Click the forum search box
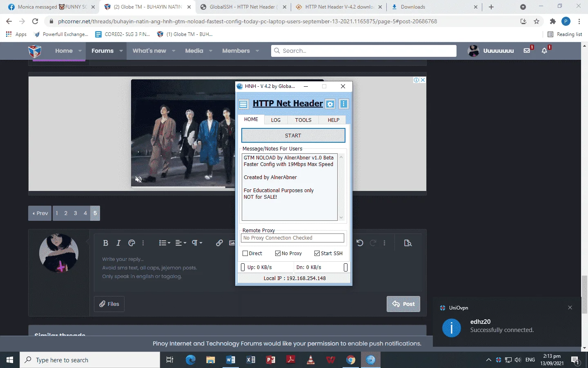This screenshot has height=368, width=588. pyautogui.click(x=364, y=51)
